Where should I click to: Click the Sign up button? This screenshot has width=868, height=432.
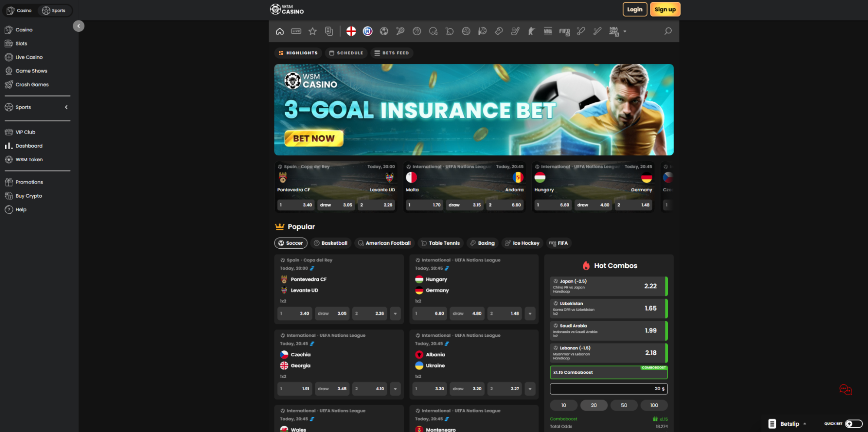(x=665, y=9)
